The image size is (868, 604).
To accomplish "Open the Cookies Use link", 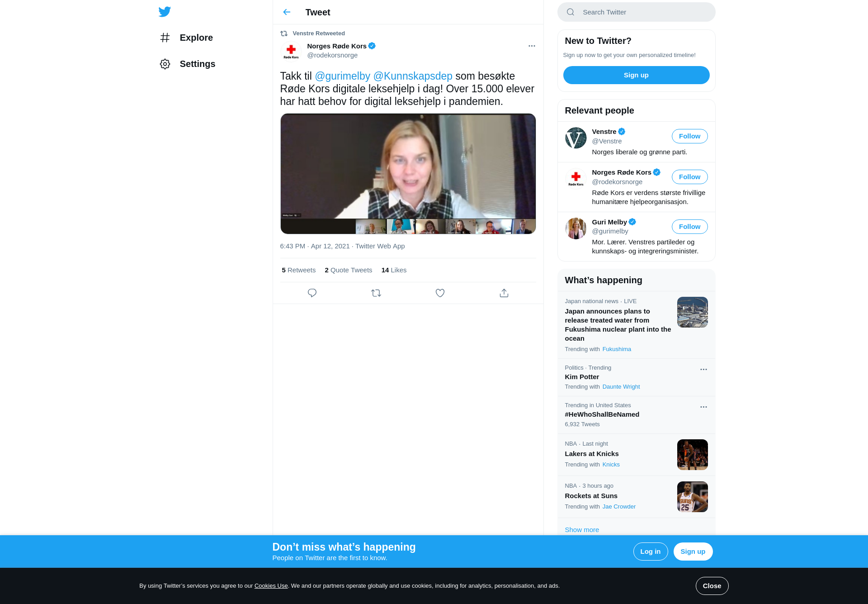I will point(271,586).
